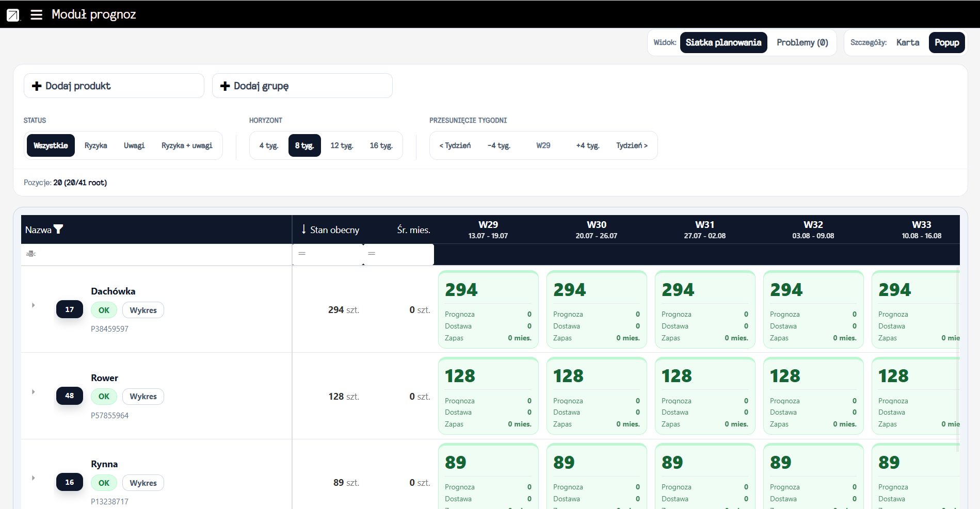Open Wykres for Dachówka
This screenshot has height=509, width=980.
(x=143, y=310)
